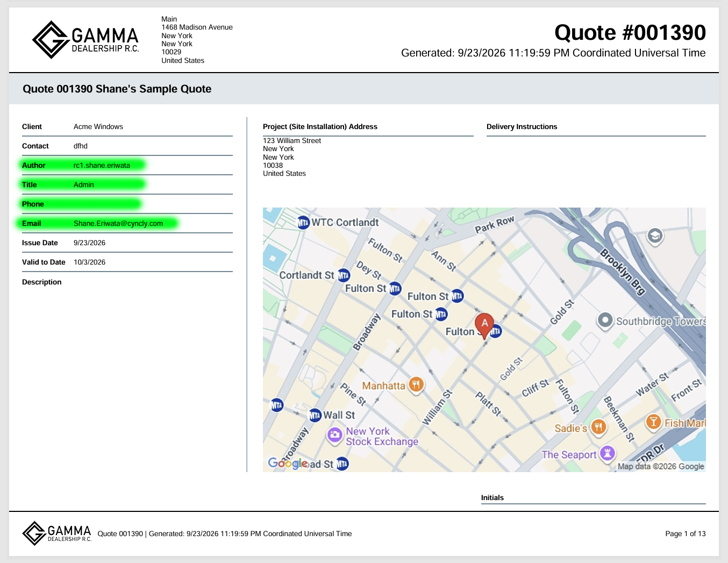Screen dimensions: 728x563
Task: Click the MTA subway icon beside Cortlandt St
Action: click(344, 275)
